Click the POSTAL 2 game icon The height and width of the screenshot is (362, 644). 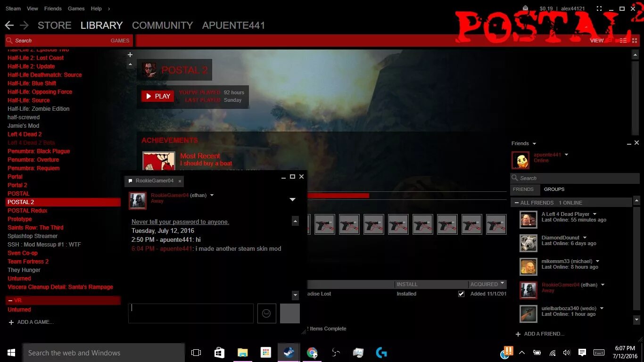149,70
